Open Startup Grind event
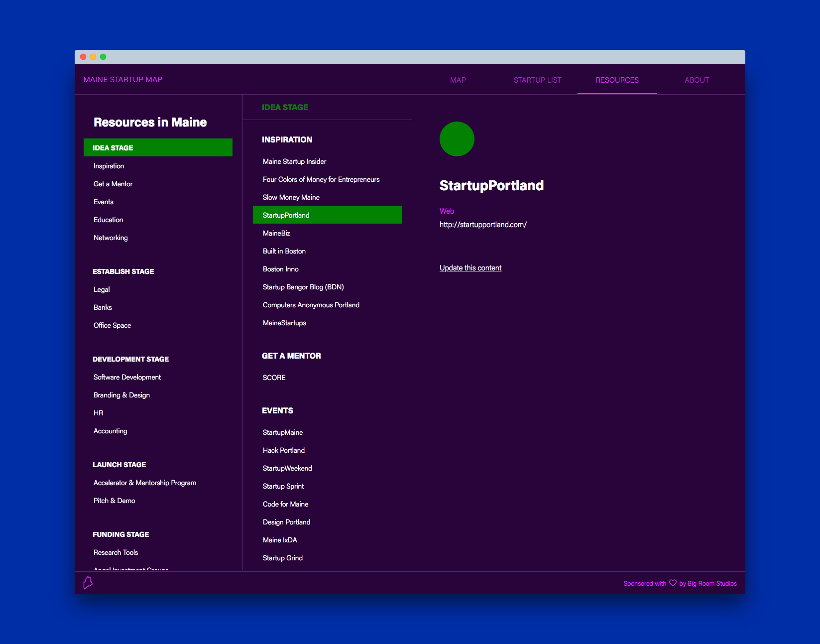 [283, 558]
